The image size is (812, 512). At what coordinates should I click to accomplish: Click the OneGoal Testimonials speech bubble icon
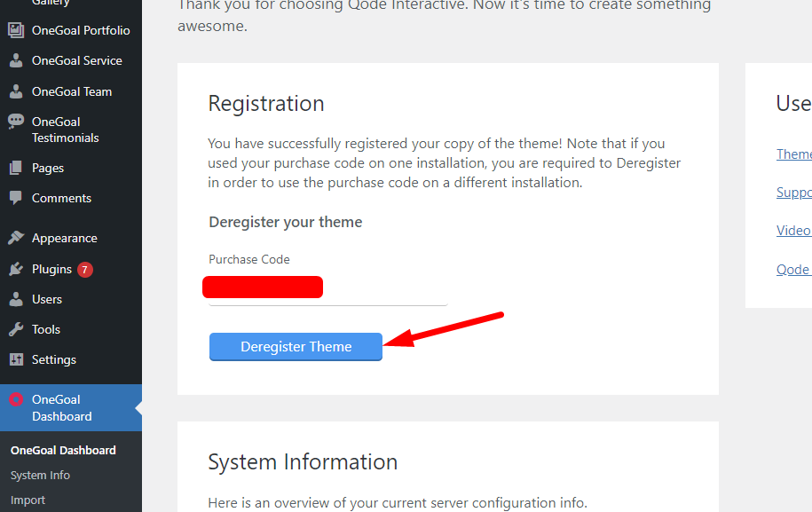tap(16, 122)
